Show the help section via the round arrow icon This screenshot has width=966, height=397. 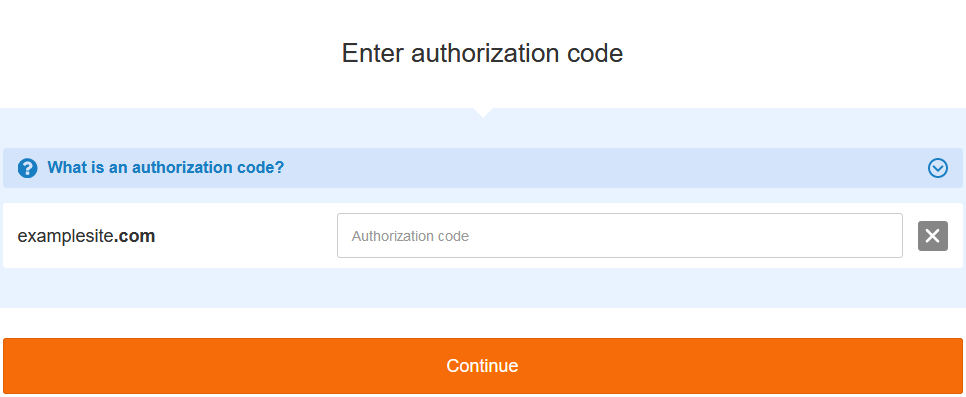click(x=938, y=168)
